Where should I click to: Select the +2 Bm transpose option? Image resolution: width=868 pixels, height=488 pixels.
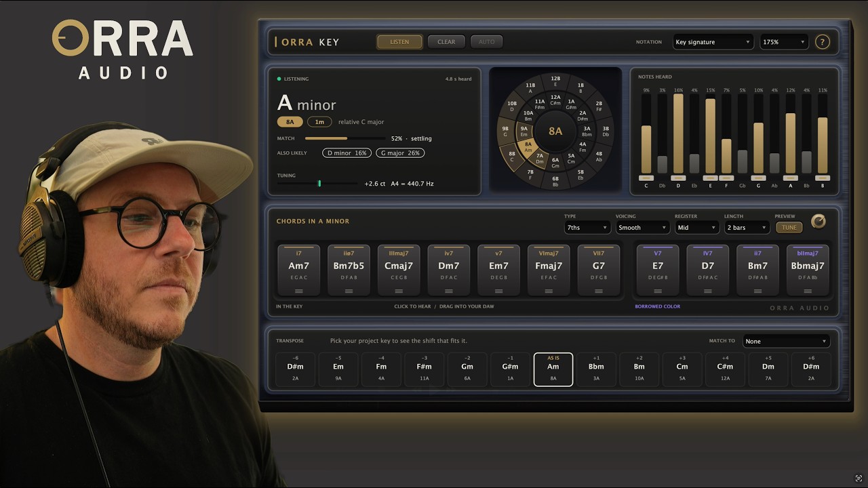click(639, 369)
